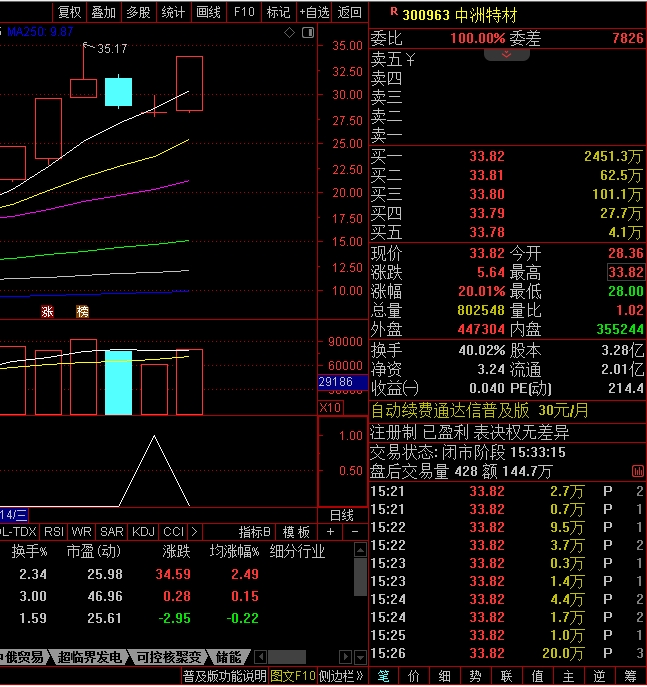Click the R margin-trading badge
This screenshot has height=687, width=647.
pos(394,11)
